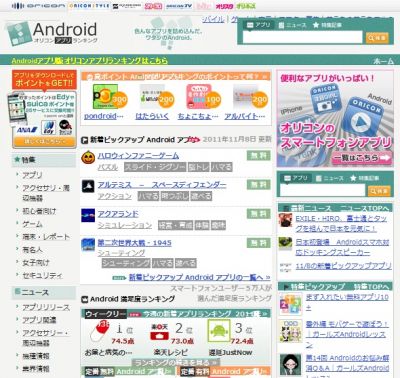
Task: Open the EXILE HIRO news thumbnail
Action: [285, 220]
